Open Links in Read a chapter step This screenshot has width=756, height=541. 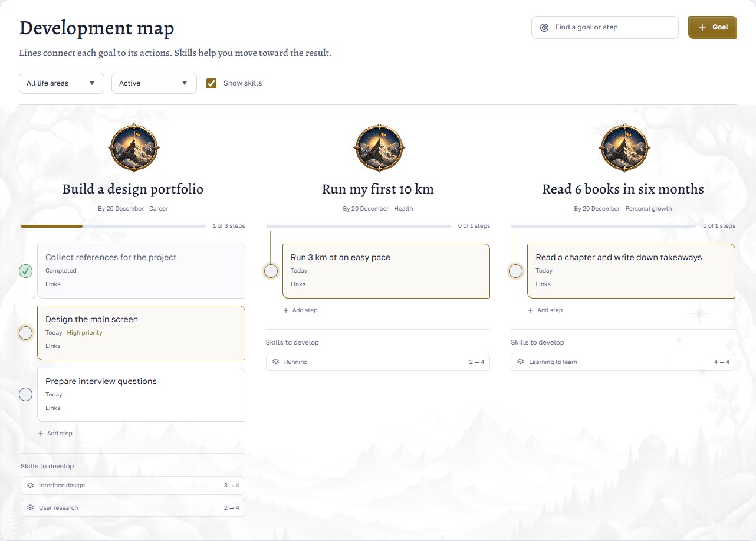(x=543, y=284)
